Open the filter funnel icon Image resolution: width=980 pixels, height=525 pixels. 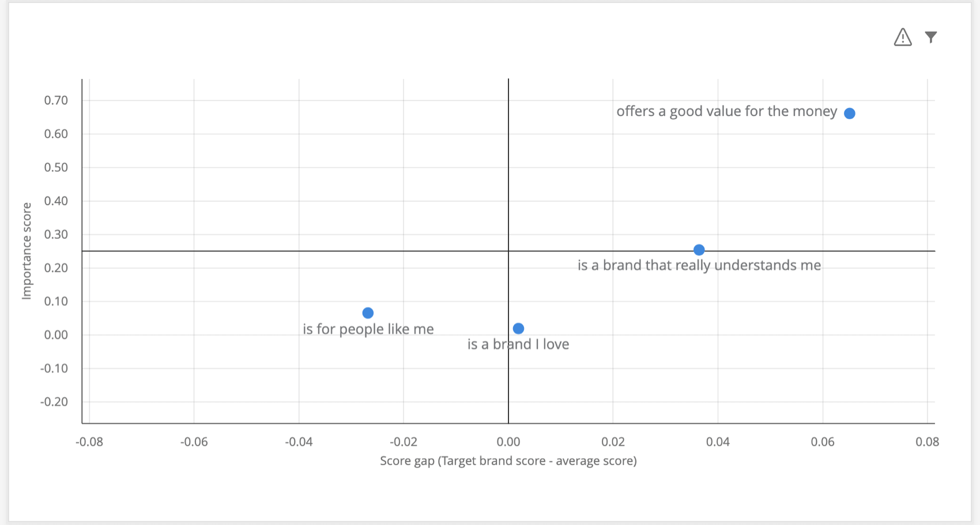pyautogui.click(x=930, y=37)
